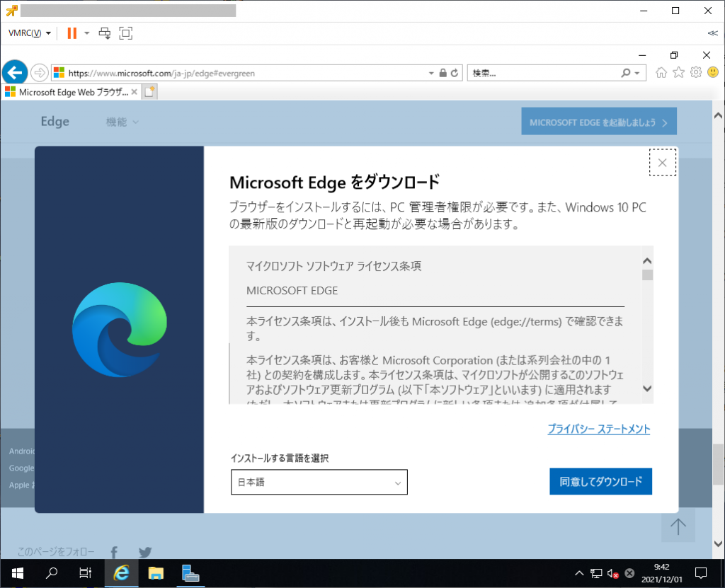The width and height of the screenshot is (725, 588).
Task: Open the IE Tools gear menu
Action: (696, 73)
